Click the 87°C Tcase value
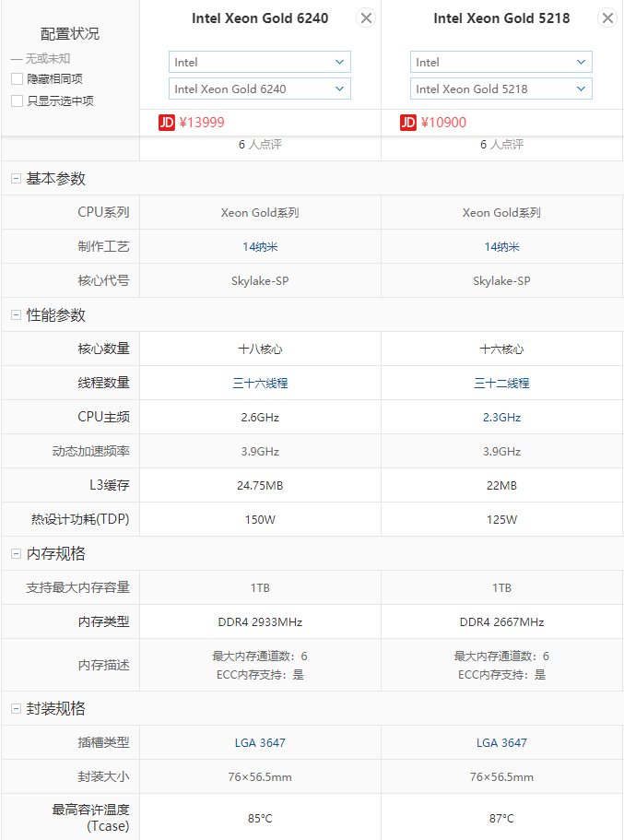624x840 pixels. click(502, 819)
